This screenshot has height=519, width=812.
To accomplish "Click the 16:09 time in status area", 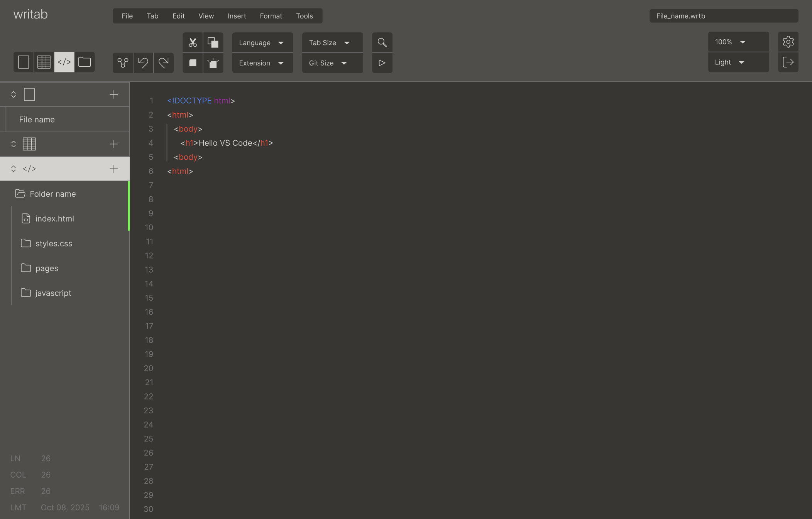I will pyautogui.click(x=109, y=507).
